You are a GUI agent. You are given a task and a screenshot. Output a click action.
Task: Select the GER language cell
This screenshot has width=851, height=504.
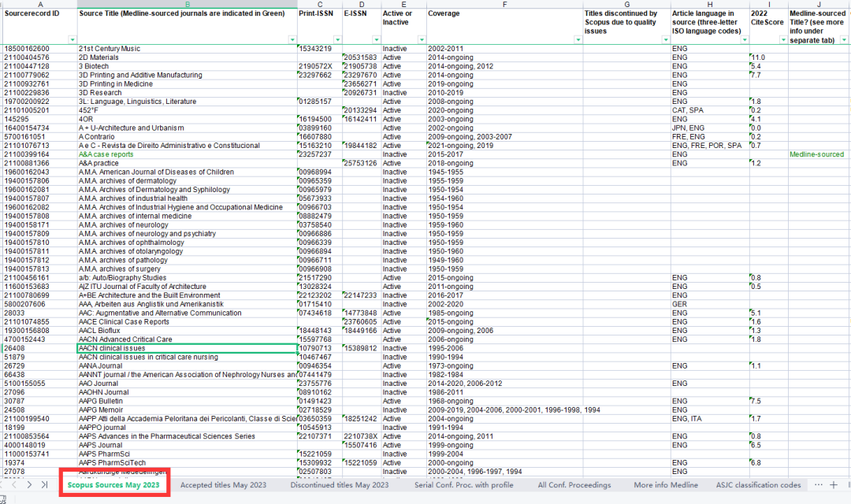coord(710,304)
